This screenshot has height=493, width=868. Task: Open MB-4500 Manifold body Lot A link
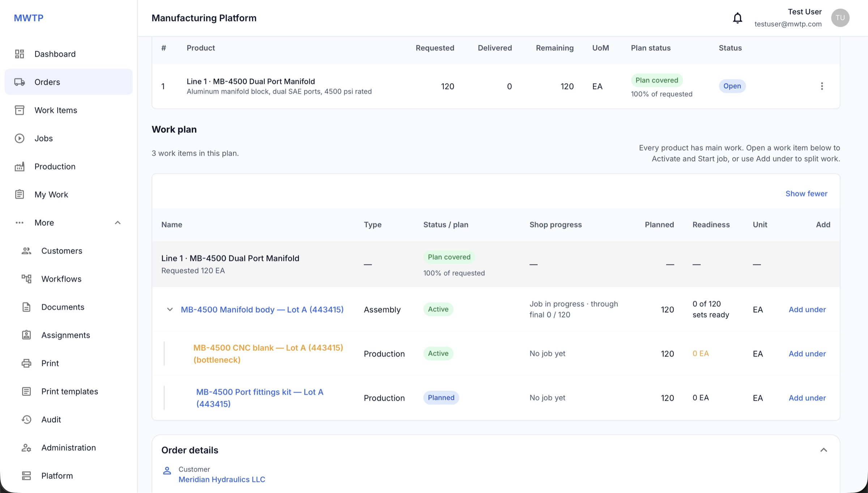(x=262, y=310)
